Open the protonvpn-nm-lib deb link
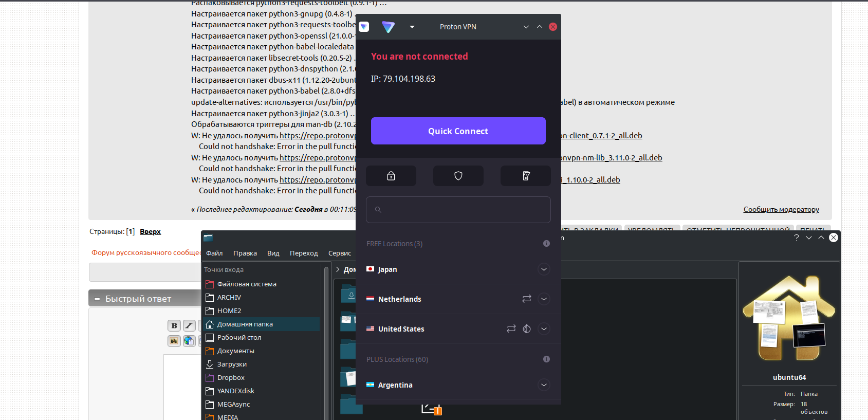The height and width of the screenshot is (420, 868). [x=612, y=158]
